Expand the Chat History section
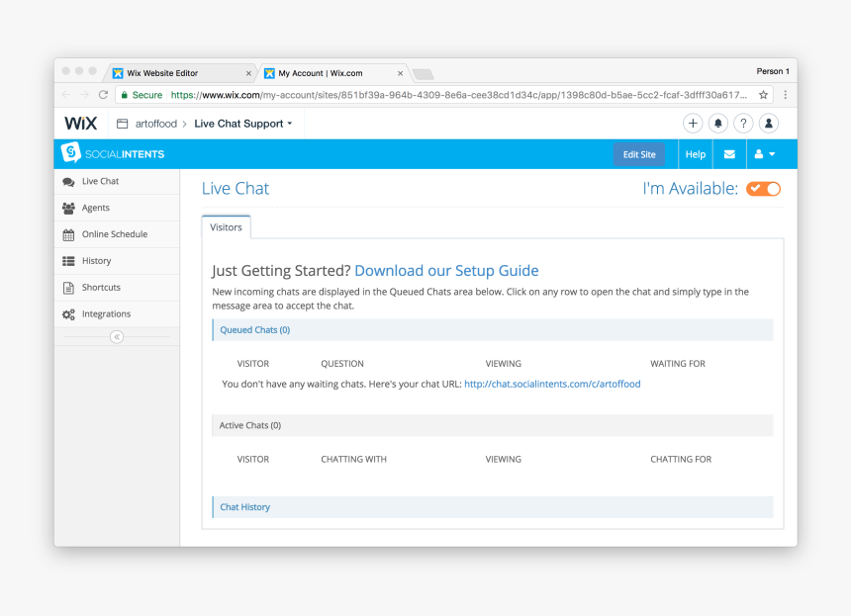Image resolution: width=851 pixels, height=616 pixels. (x=244, y=507)
